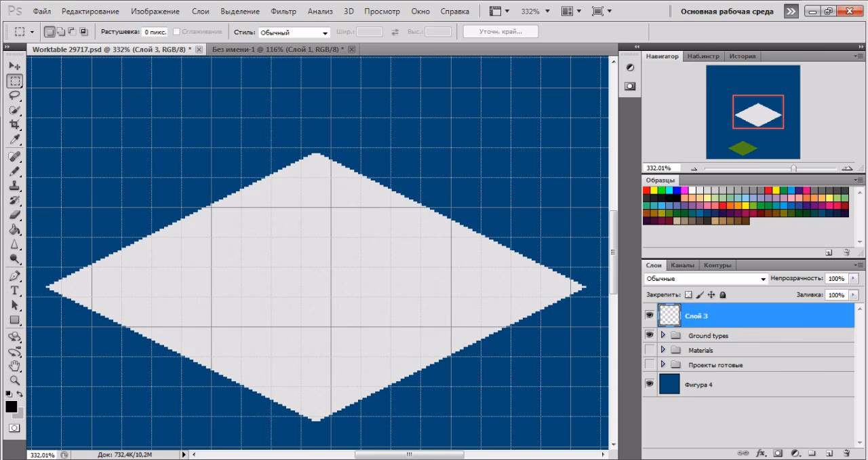Create a new layer group
Viewport: 868px width, 460px height.
(811, 453)
